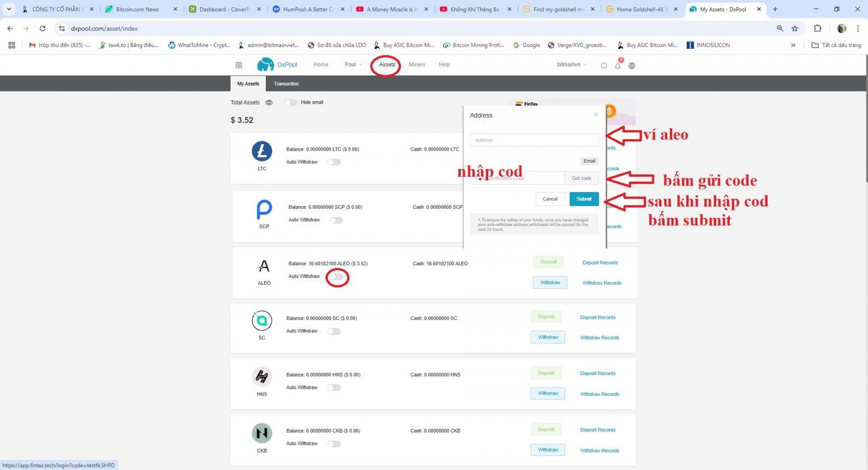Open the Email verification type selector
Viewport: 868px width, 470px height.
[x=589, y=161]
